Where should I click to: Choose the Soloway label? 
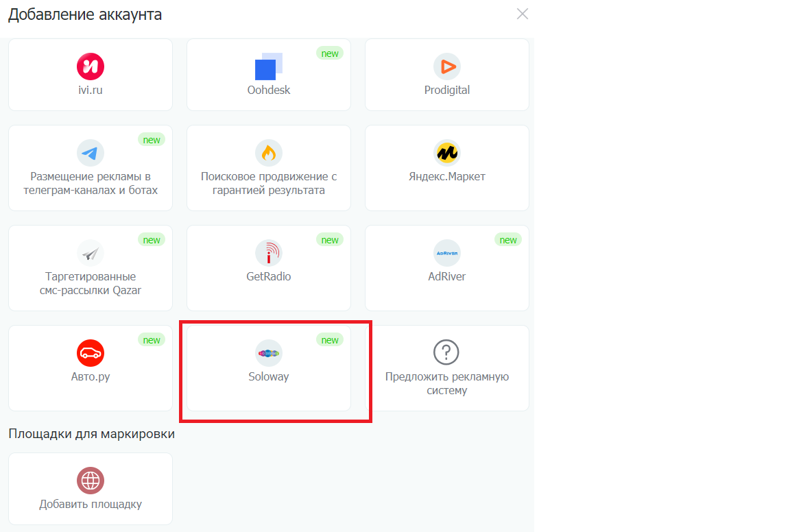tap(269, 377)
